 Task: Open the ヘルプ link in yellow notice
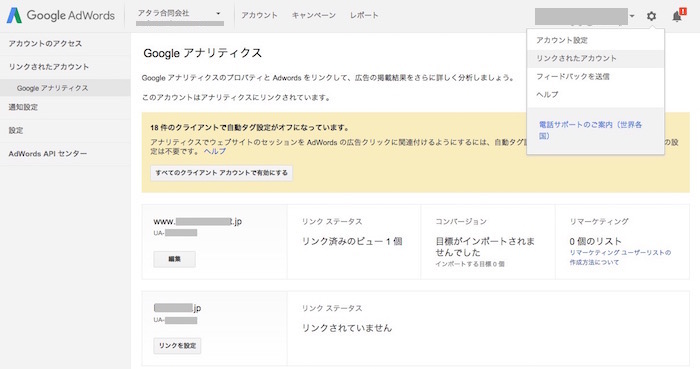[215, 151]
